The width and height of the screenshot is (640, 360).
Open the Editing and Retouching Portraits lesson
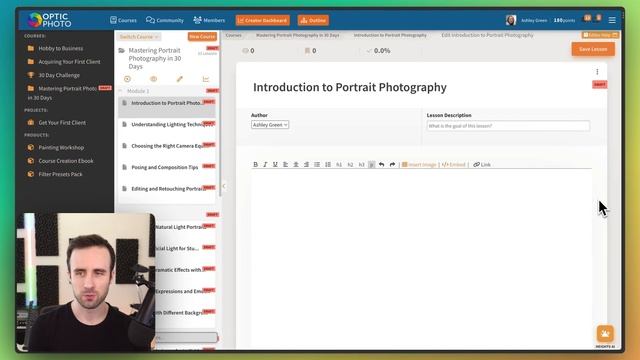[167, 189]
